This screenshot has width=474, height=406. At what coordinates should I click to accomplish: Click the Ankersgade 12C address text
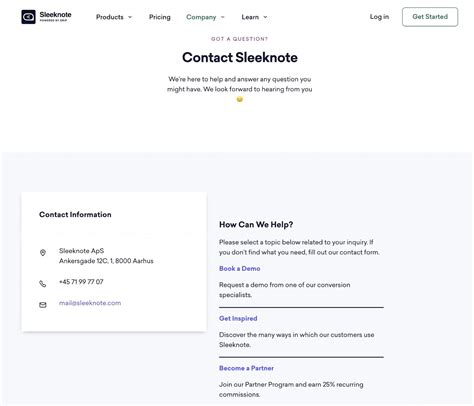click(106, 261)
